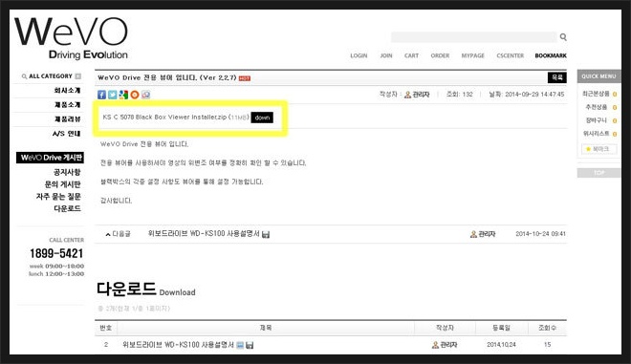Click the Google share icon
The width and height of the screenshot is (631, 364).
click(x=123, y=95)
